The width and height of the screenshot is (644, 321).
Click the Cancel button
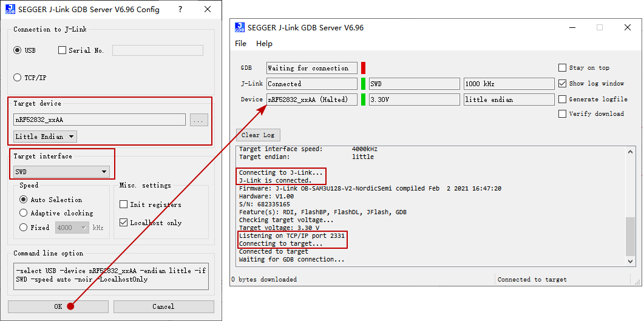tap(163, 306)
